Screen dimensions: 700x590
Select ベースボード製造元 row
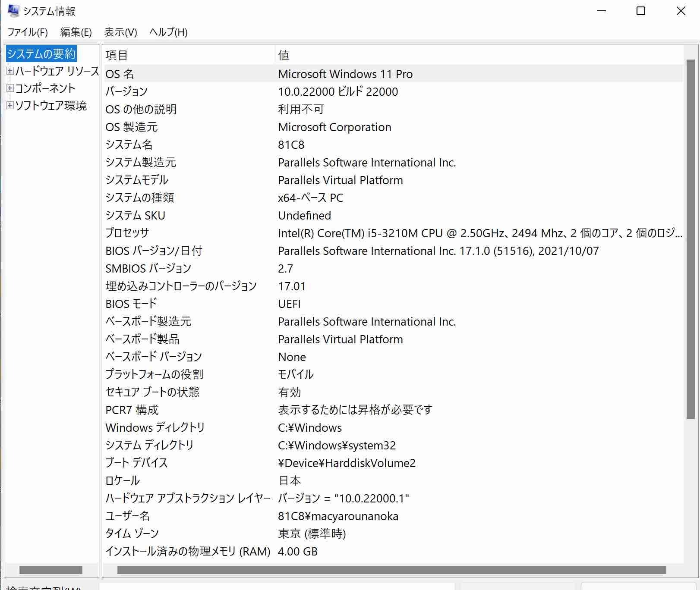click(393, 321)
